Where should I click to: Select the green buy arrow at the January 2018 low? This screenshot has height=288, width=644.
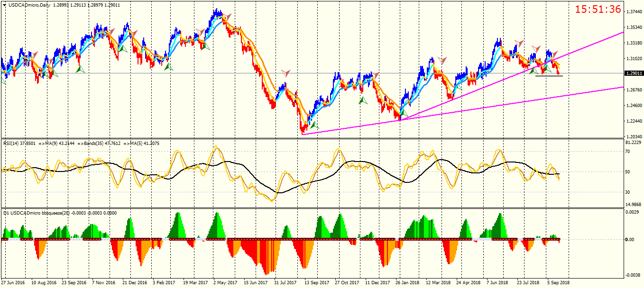point(404,113)
